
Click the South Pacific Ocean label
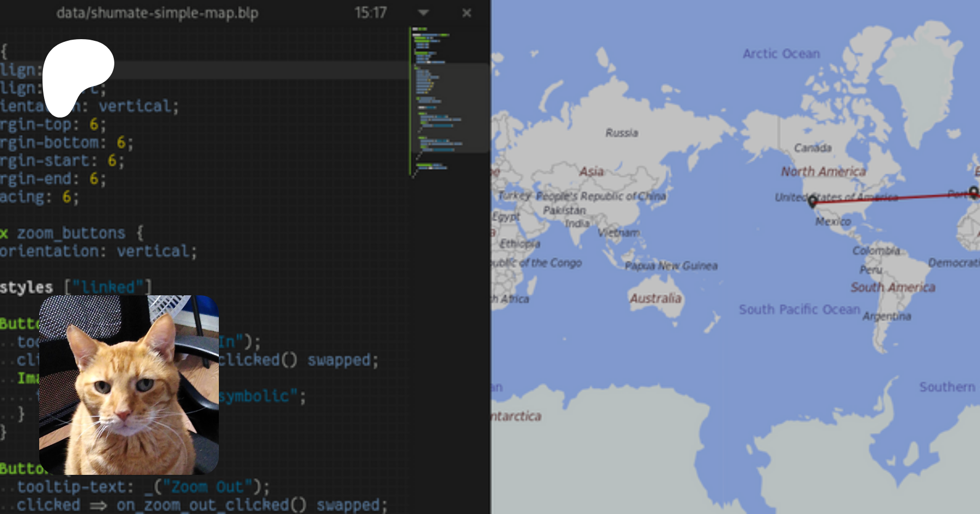pos(799,309)
